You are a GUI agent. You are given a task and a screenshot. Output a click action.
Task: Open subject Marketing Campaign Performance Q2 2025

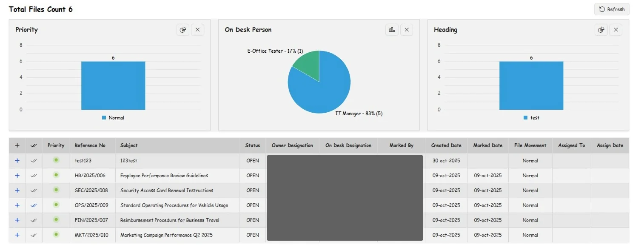pos(166,235)
